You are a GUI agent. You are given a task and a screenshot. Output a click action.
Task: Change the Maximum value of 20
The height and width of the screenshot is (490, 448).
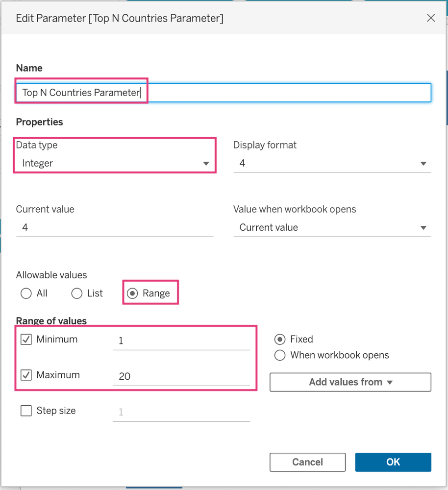coord(181,376)
